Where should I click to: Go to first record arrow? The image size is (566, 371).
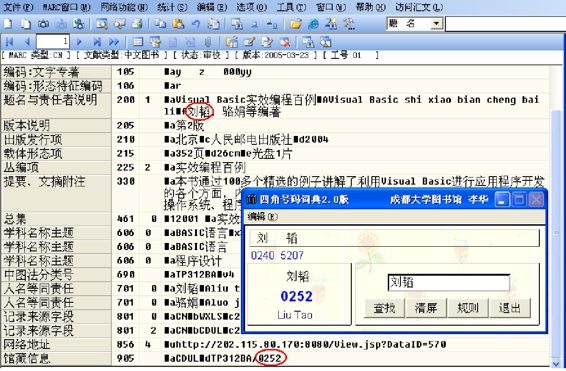9,42
